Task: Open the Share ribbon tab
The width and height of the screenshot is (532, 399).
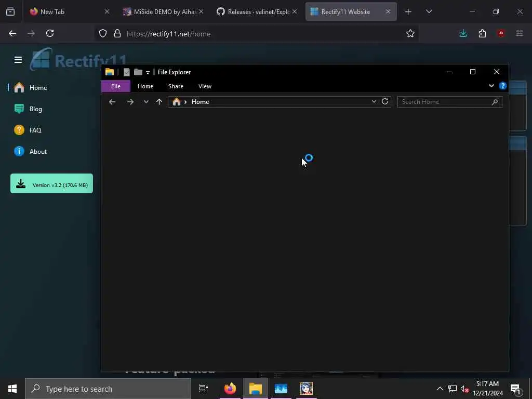Action: (x=176, y=86)
